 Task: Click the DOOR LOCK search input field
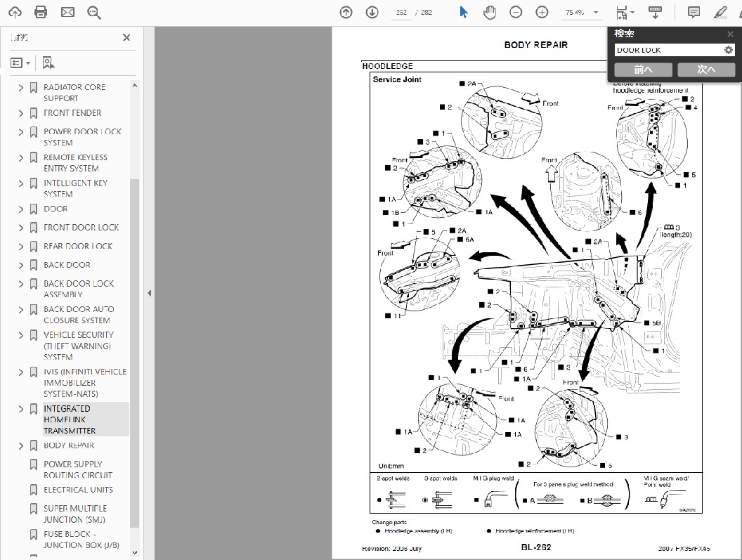click(x=668, y=50)
